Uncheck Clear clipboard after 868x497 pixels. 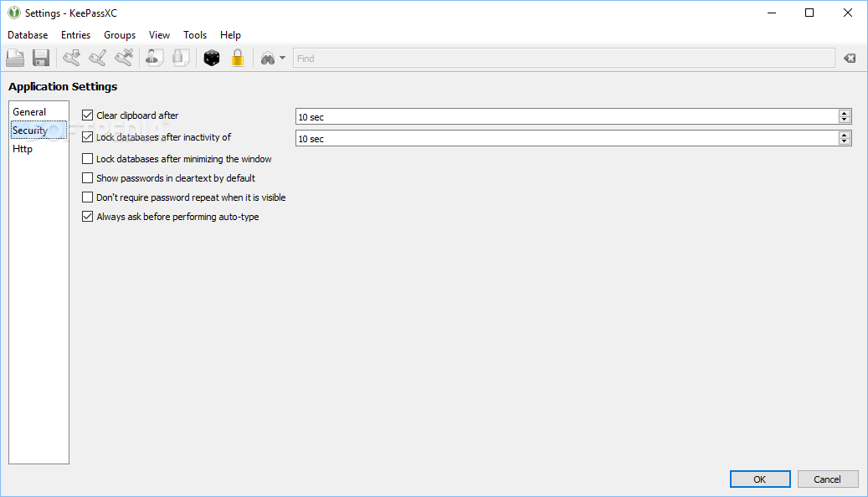pyautogui.click(x=87, y=115)
